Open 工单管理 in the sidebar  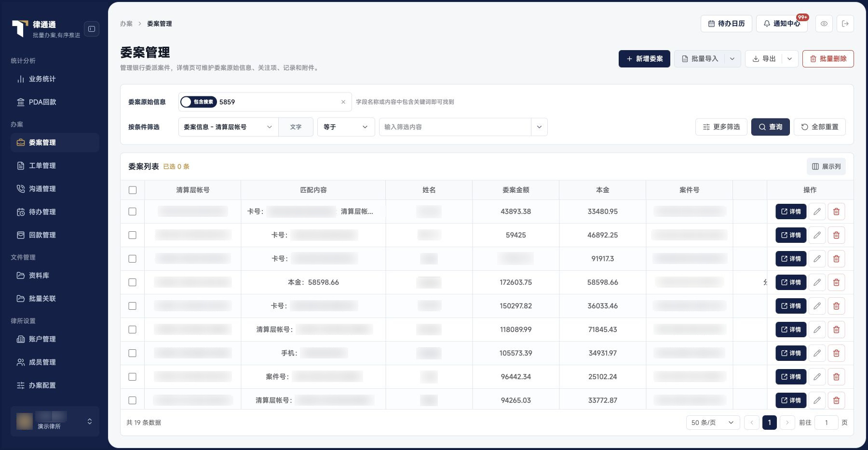click(55, 166)
